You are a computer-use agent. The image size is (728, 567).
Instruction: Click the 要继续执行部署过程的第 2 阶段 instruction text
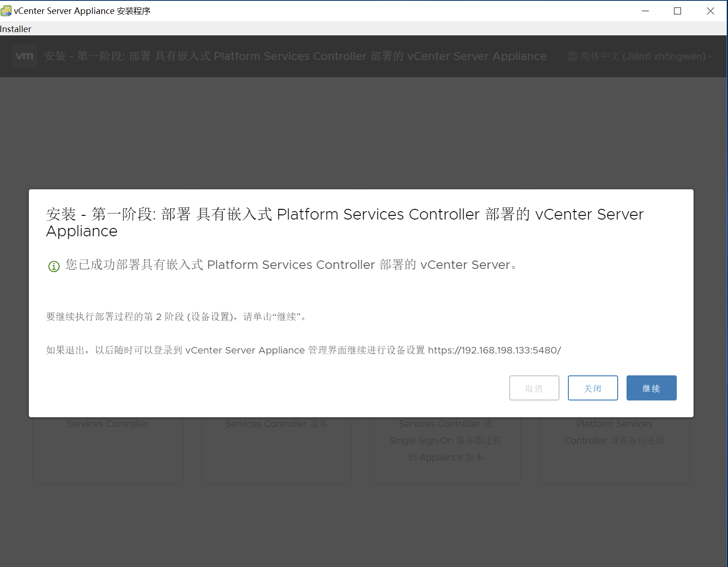(x=176, y=317)
